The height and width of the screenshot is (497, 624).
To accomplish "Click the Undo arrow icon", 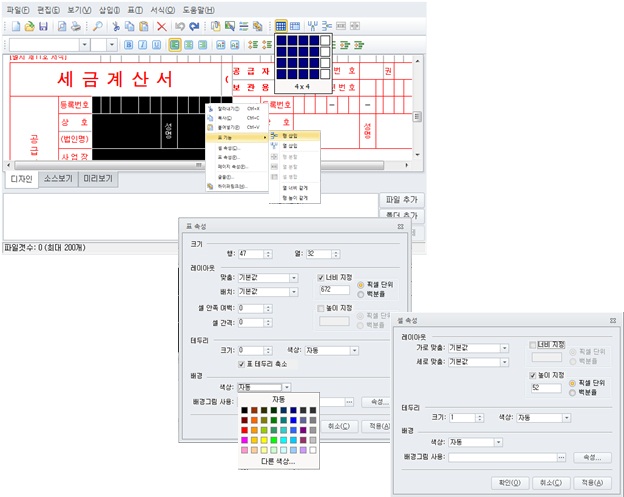I will click(x=180, y=26).
